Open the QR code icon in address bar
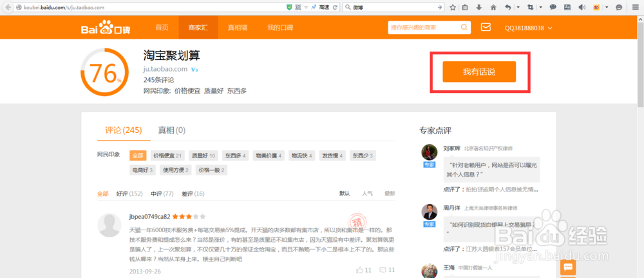This screenshot has height=278, width=644. [298, 7]
